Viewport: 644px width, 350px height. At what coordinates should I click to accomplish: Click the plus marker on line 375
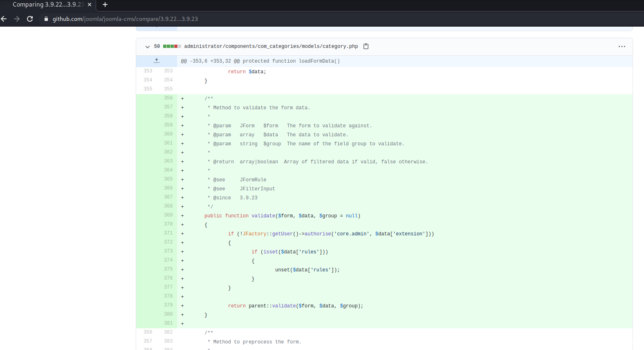click(x=182, y=270)
